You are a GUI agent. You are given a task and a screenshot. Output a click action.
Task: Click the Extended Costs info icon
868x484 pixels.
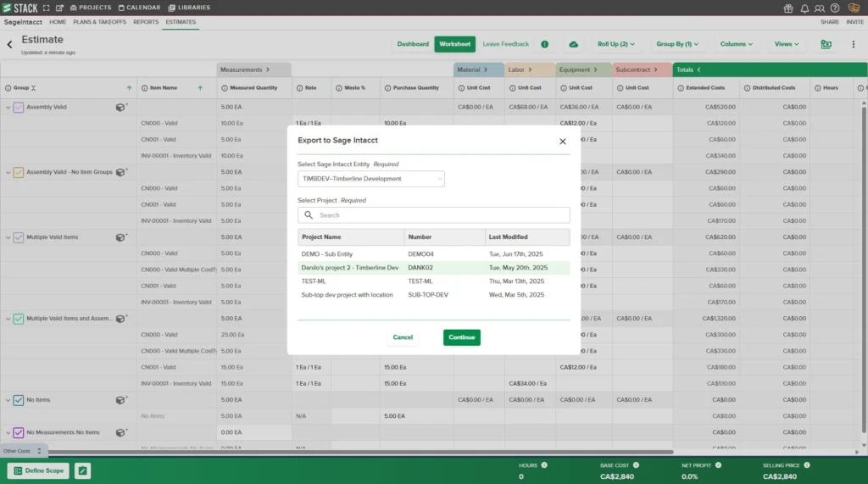[681, 88]
